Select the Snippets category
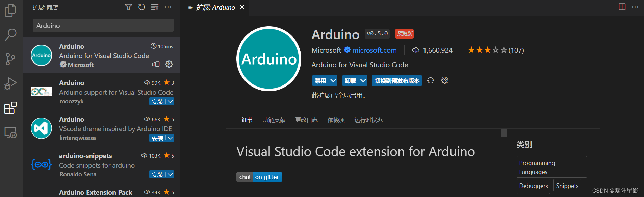This screenshot has width=644, height=197. (x=567, y=186)
